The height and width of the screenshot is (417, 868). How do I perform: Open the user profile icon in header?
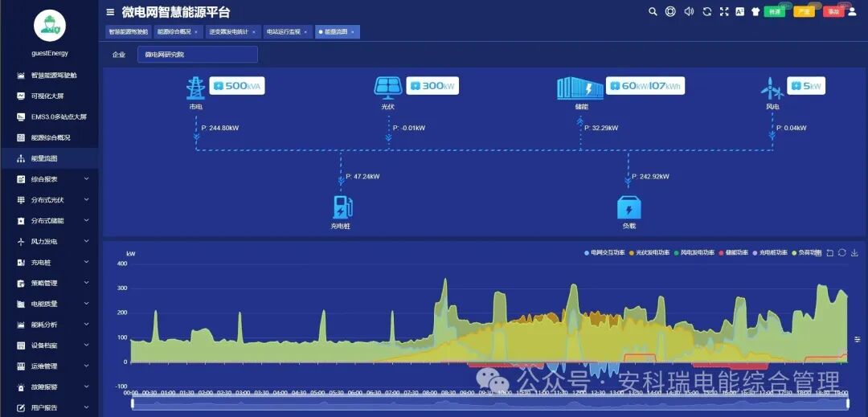click(x=852, y=11)
